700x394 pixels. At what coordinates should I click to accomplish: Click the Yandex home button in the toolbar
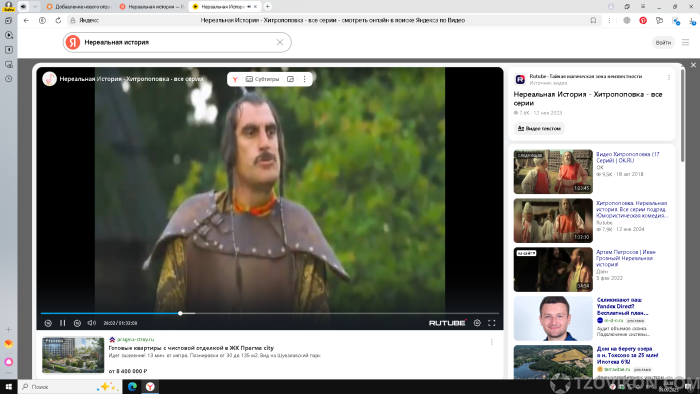[42, 21]
